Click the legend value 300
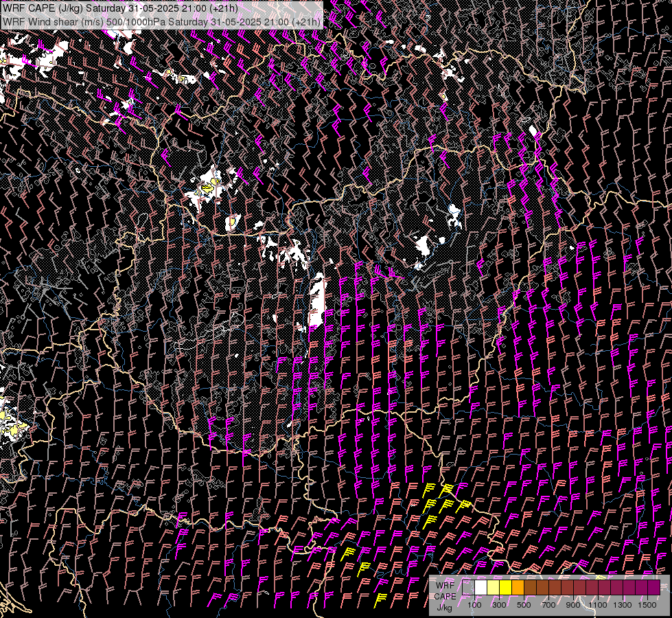Viewport: 672px width, 618px height. click(x=499, y=605)
